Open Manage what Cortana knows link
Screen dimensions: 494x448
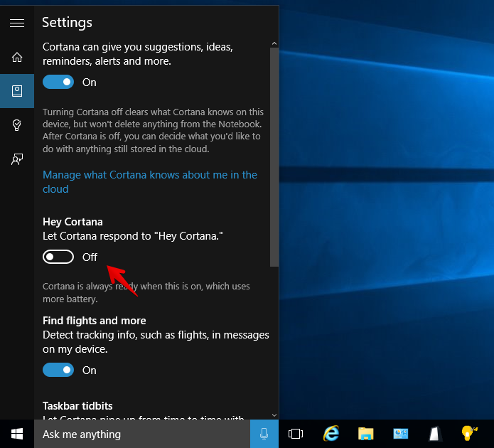click(150, 182)
